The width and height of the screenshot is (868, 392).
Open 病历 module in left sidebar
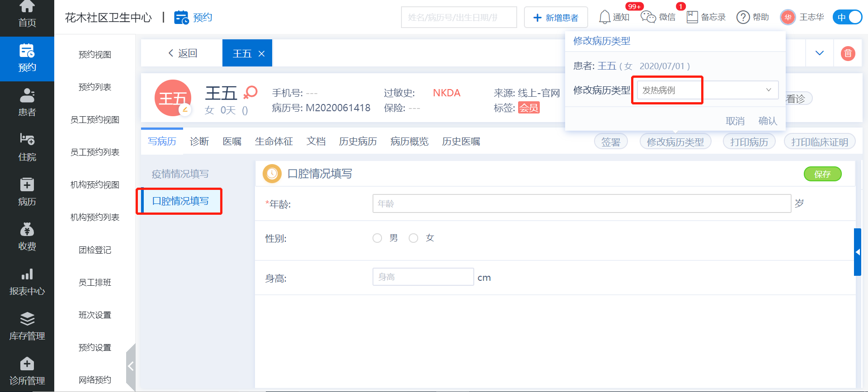coord(27,193)
